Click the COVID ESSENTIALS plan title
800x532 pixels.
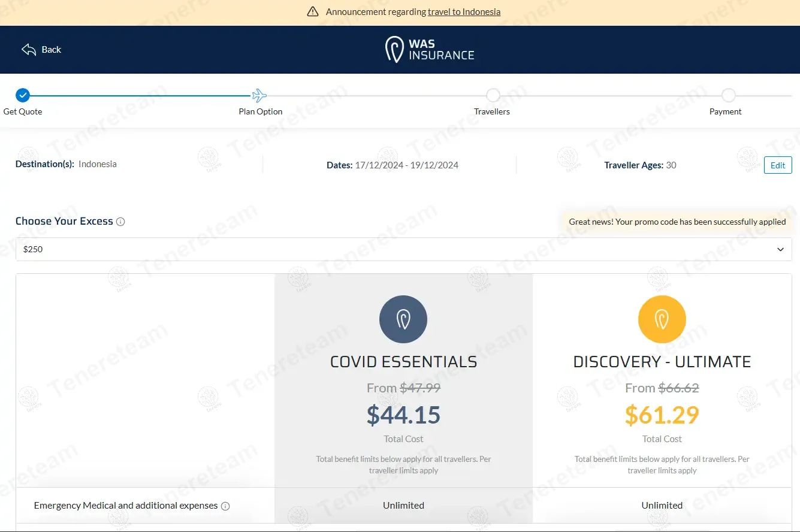click(404, 362)
